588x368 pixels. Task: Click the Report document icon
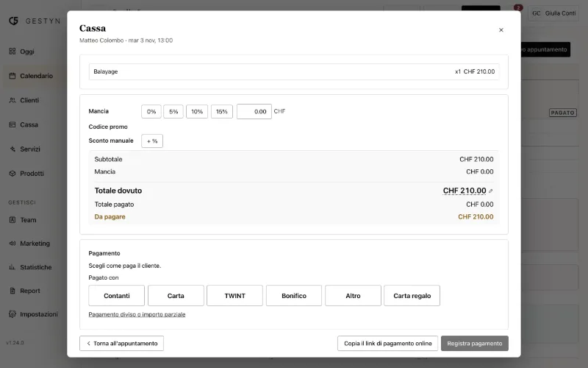(x=12, y=291)
